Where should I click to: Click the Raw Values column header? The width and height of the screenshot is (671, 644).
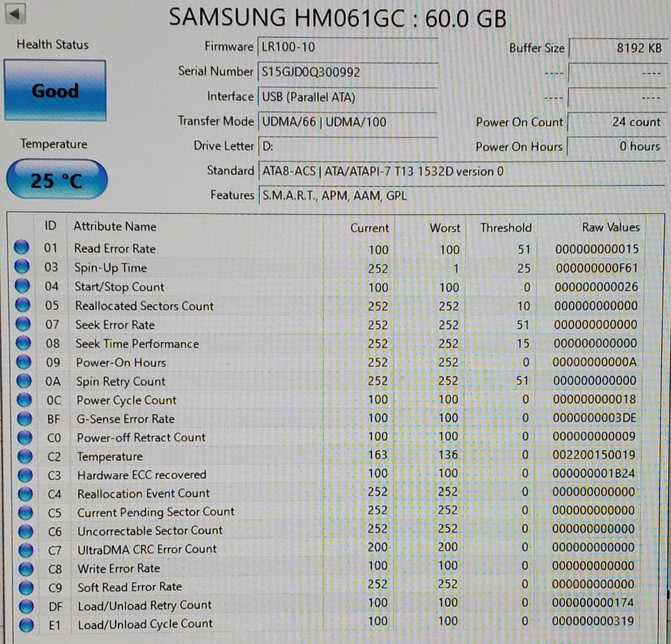point(611,227)
